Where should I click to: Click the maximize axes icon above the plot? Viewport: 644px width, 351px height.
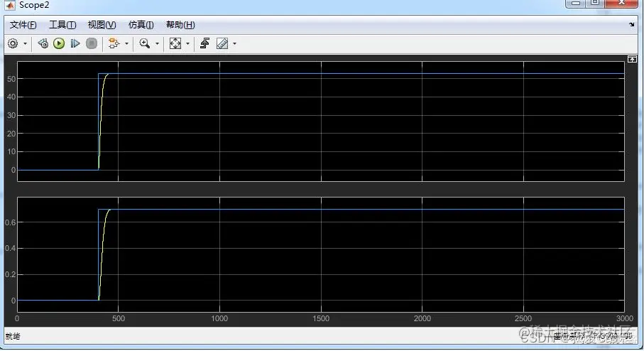(x=632, y=59)
